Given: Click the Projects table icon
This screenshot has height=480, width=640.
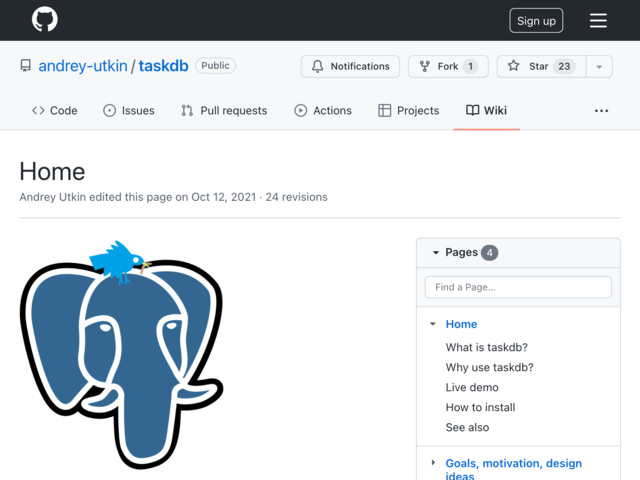Looking at the screenshot, I should 384,111.
